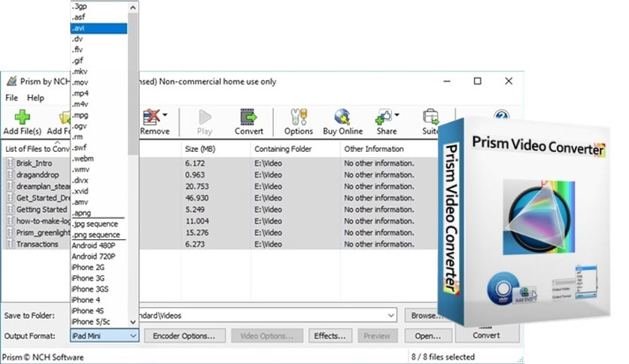Open the Share dropdown arrow

tap(397, 115)
